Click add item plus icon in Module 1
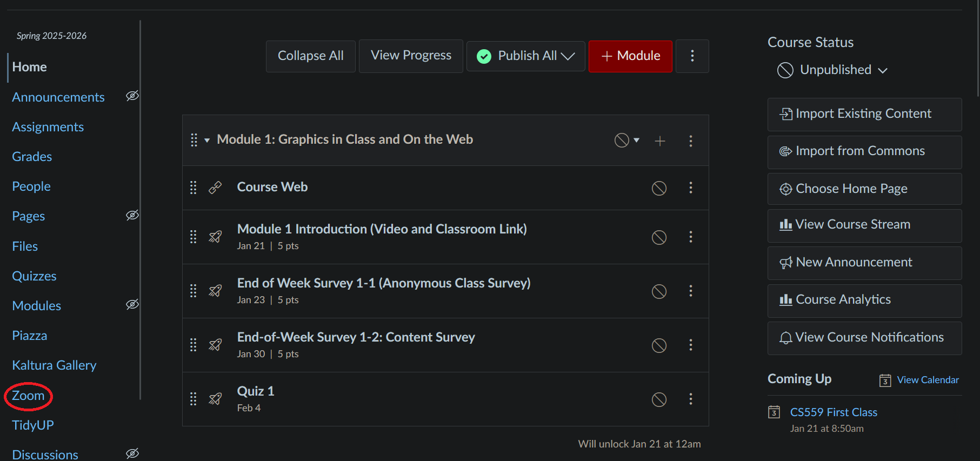Image resolution: width=980 pixels, height=461 pixels. pyautogui.click(x=659, y=141)
